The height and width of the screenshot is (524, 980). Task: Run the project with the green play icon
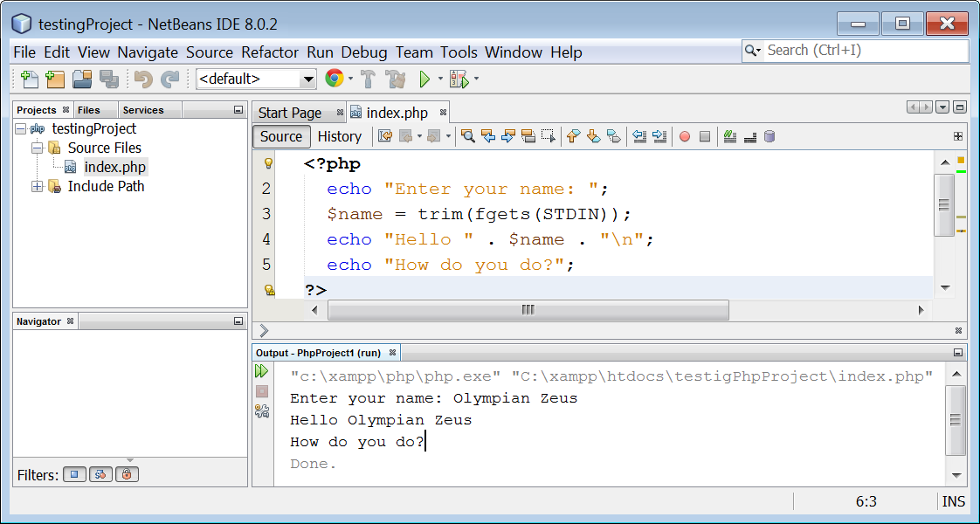(x=425, y=79)
